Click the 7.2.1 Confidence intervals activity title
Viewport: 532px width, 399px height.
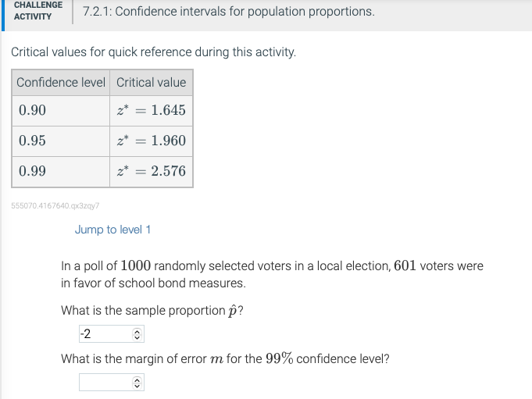(228, 12)
